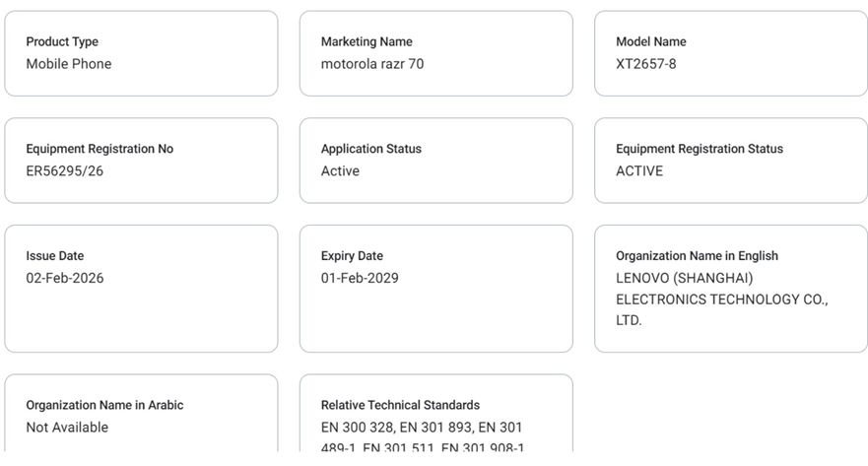Click the Equipment Registration No label
Viewport: 868px width, 466px height.
point(100,149)
